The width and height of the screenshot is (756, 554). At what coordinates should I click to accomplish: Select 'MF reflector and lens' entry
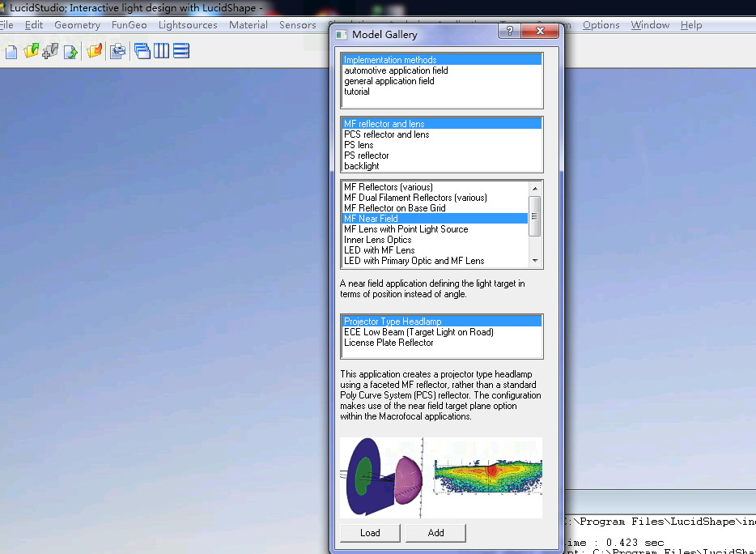[442, 124]
